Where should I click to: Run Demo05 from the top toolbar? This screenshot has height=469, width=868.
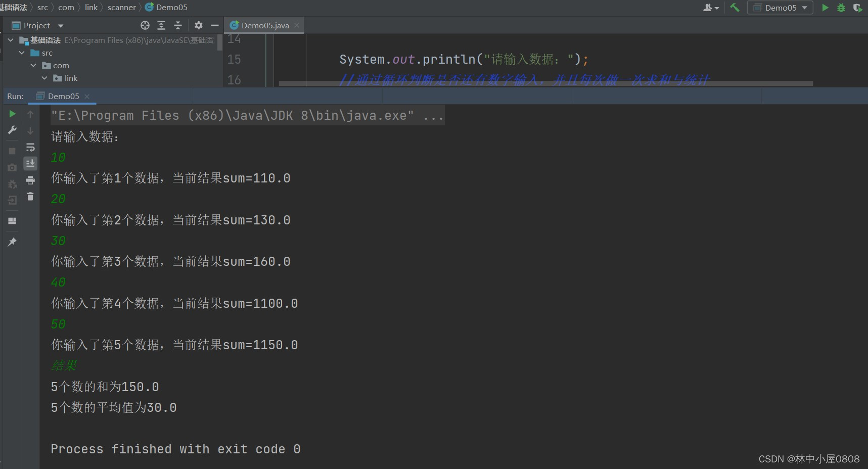click(825, 8)
